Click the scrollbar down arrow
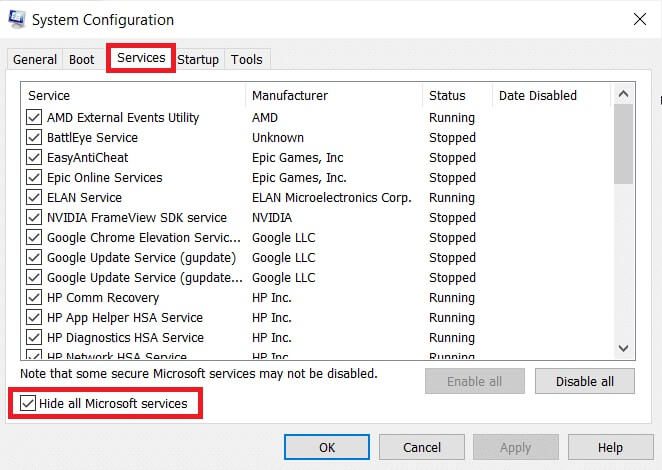Image resolution: width=662 pixels, height=470 pixels. [x=623, y=348]
